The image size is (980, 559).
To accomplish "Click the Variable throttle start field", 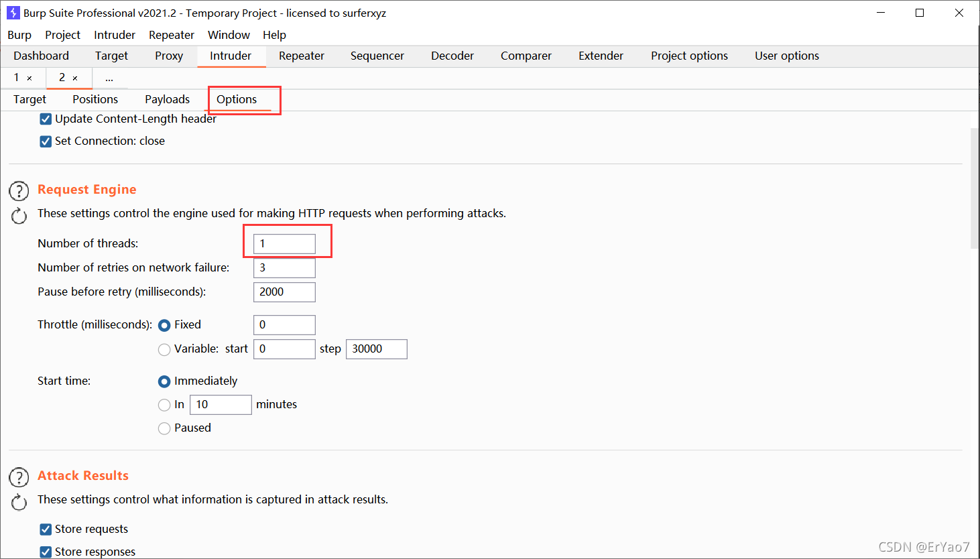I will [284, 349].
